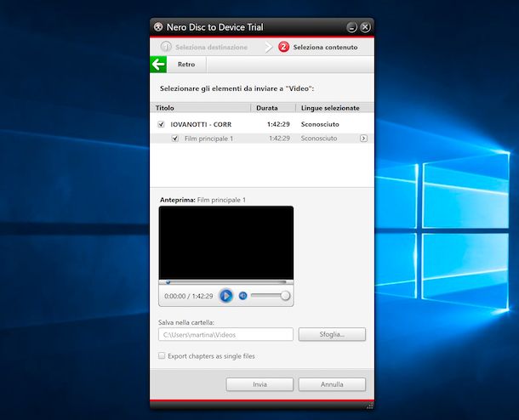Viewport: 519px width, 420px height.
Task: Play the Film principale 1 preview
Action: point(226,296)
